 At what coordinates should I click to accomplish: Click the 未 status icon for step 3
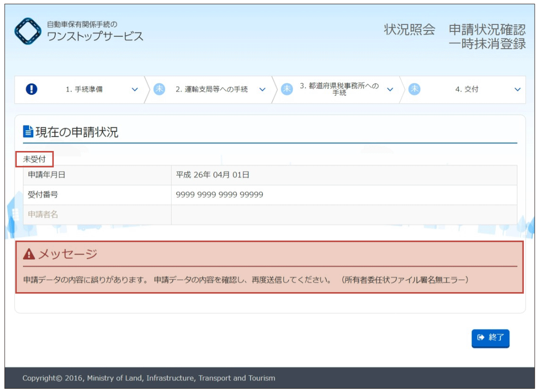point(287,89)
